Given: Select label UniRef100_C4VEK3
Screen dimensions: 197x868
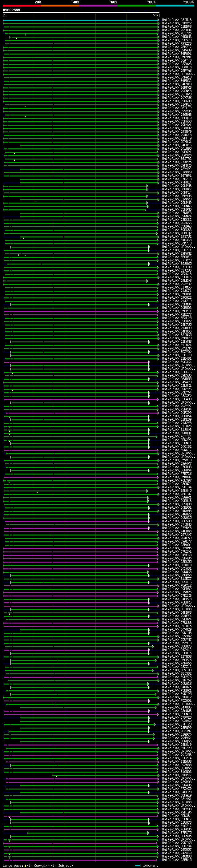Looking at the screenshot, I should [176, 555].
